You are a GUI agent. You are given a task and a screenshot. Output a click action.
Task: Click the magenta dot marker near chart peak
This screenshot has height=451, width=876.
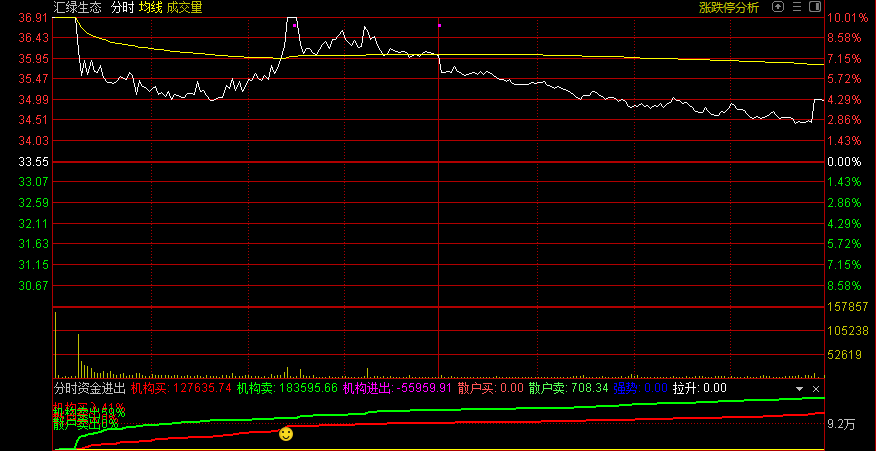(295, 24)
